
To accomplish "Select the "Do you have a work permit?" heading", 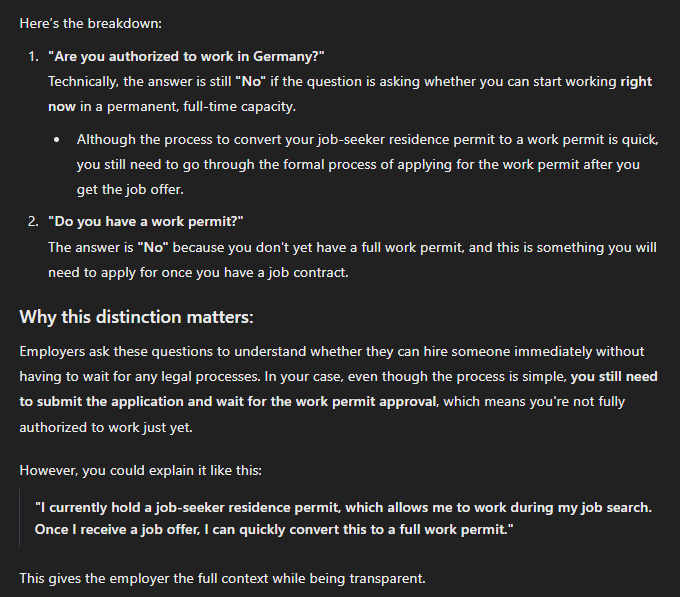I will coord(146,222).
